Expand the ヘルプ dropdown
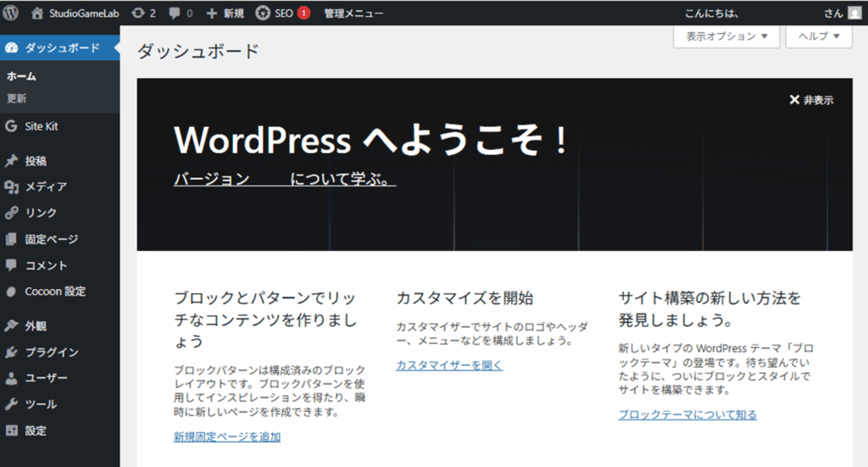Image resolution: width=868 pixels, height=467 pixels. [x=819, y=36]
